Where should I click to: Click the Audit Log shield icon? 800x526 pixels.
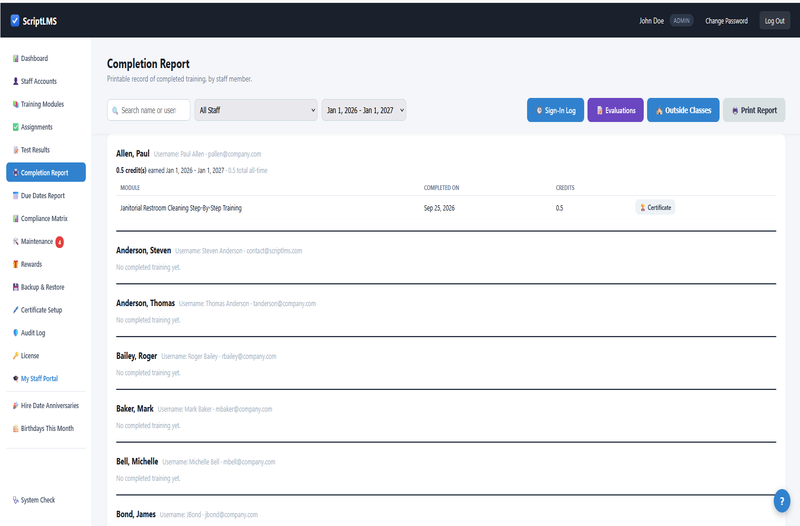(16, 333)
